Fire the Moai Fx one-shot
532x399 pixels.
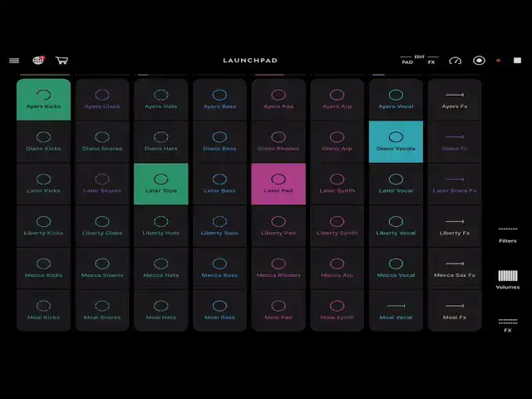pos(455,310)
